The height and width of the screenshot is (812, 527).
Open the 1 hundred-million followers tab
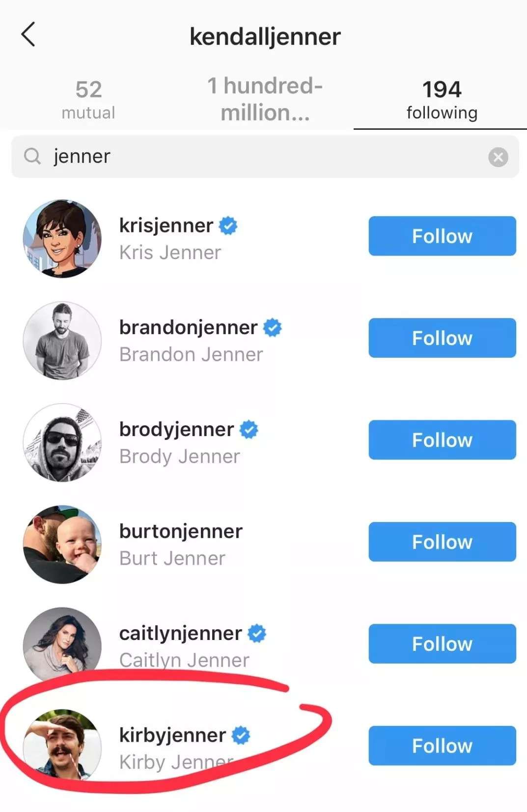tap(265, 99)
